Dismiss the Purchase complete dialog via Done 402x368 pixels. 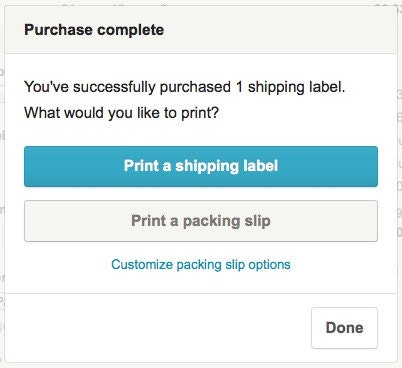point(344,328)
